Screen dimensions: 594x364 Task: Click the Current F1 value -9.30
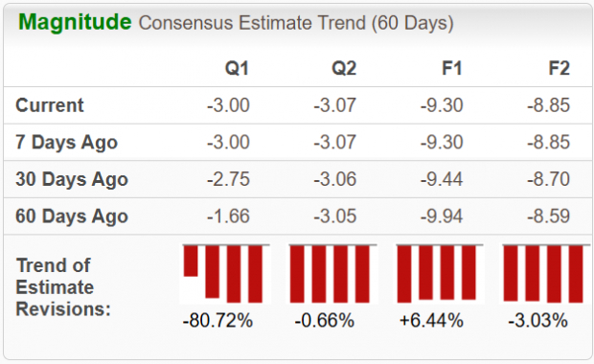click(442, 105)
